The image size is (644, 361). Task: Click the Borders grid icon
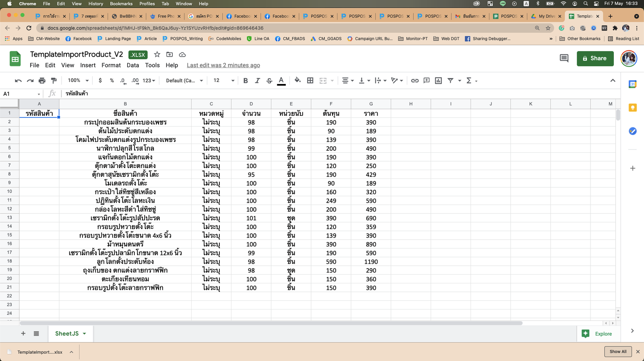pyautogui.click(x=310, y=81)
